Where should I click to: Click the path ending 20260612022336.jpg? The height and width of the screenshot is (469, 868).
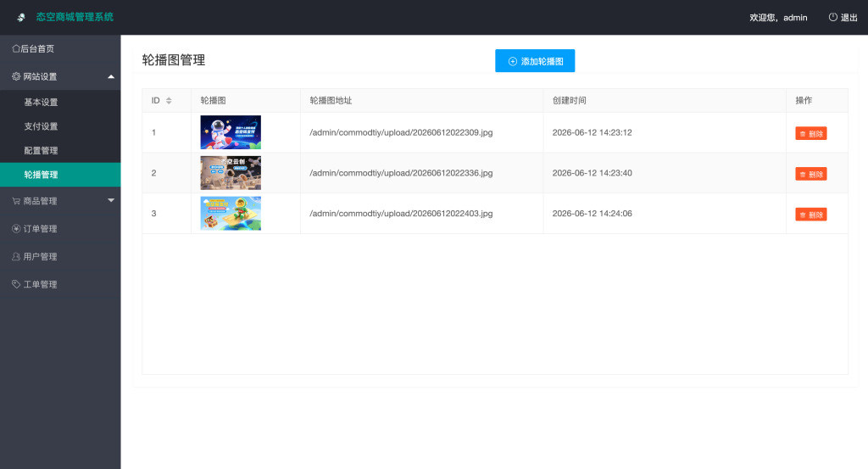pos(401,173)
